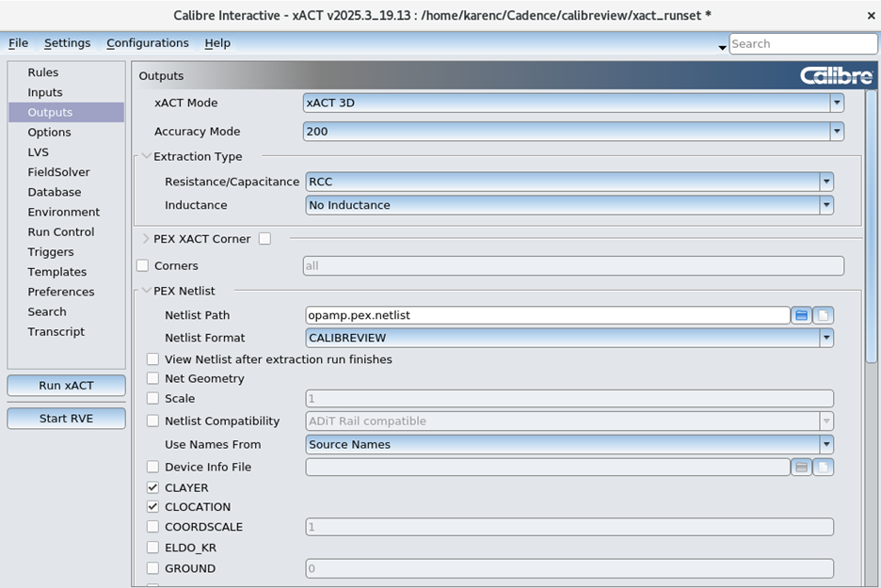Collapse the Extraction Type section
881x588 pixels.
click(x=146, y=157)
